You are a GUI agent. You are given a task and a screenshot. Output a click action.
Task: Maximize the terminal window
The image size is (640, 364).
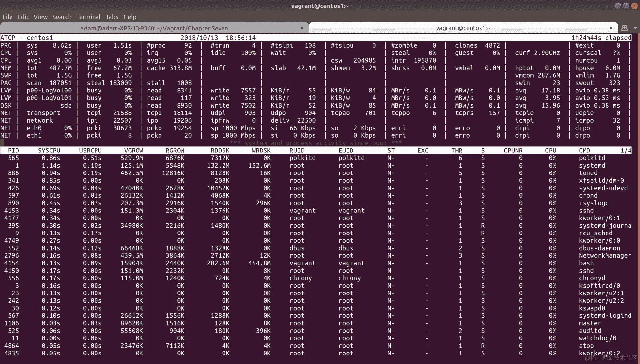pyautogui.click(x=626, y=6)
